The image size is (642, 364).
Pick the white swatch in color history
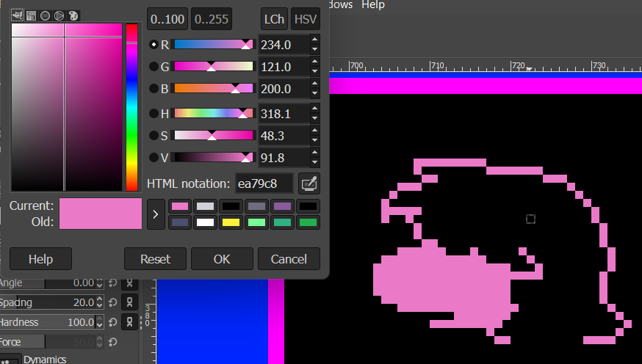(205, 222)
